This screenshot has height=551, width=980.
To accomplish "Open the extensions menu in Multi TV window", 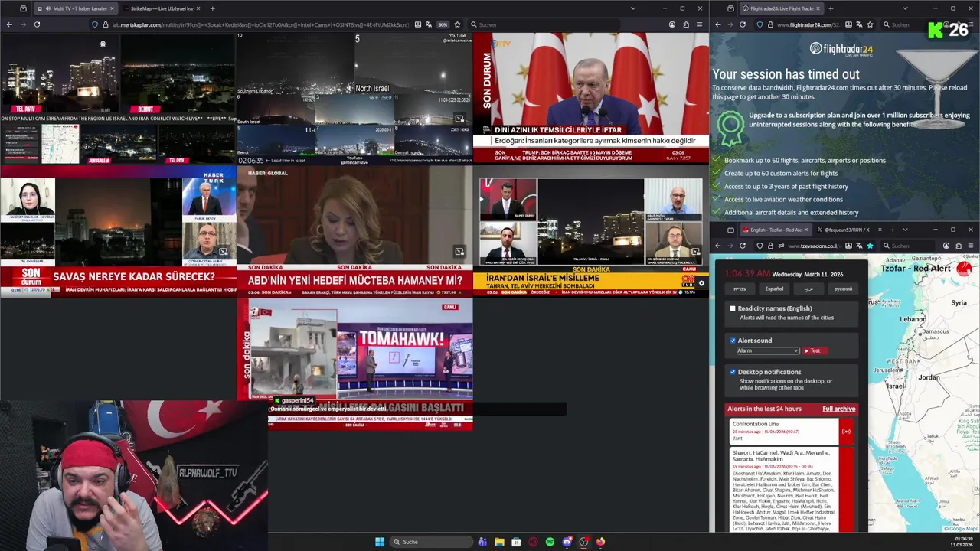I will click(686, 24).
